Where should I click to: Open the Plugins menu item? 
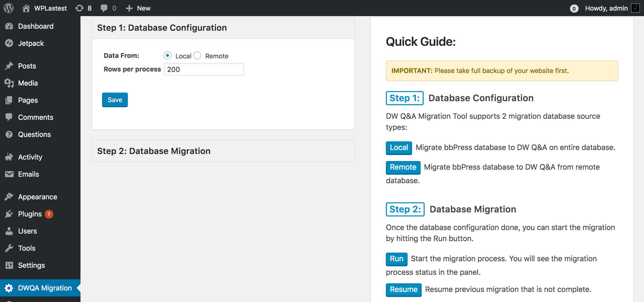30,214
